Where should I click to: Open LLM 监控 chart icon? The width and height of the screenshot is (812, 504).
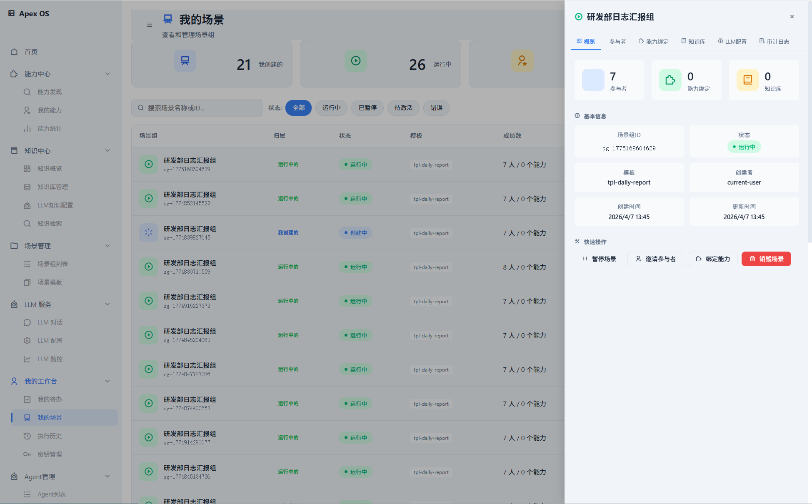coord(27,359)
